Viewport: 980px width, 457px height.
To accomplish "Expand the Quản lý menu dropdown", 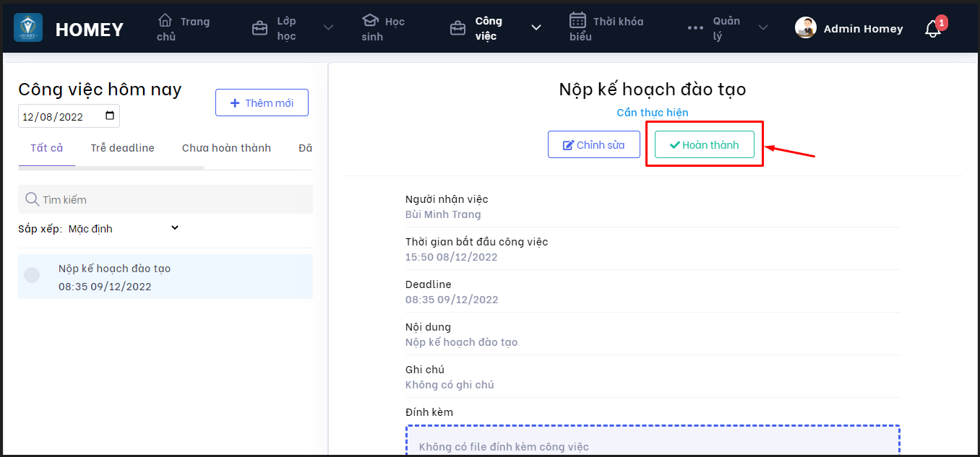I will (x=762, y=28).
